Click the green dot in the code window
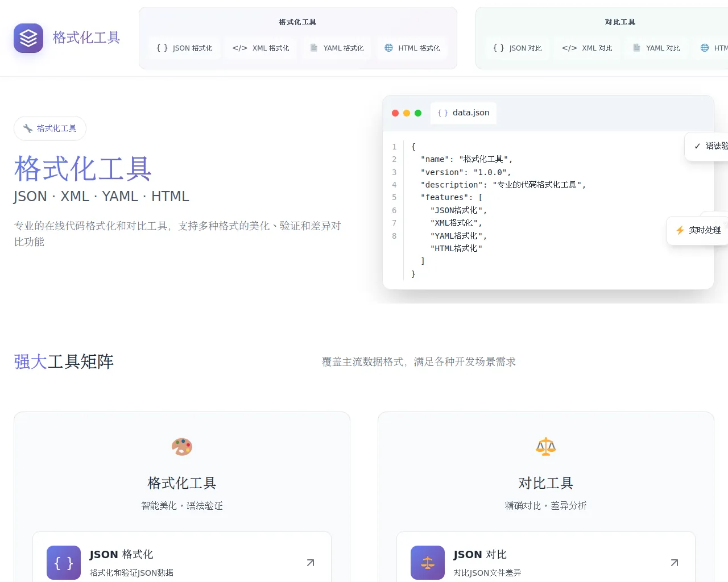The width and height of the screenshot is (728, 582). tap(418, 113)
